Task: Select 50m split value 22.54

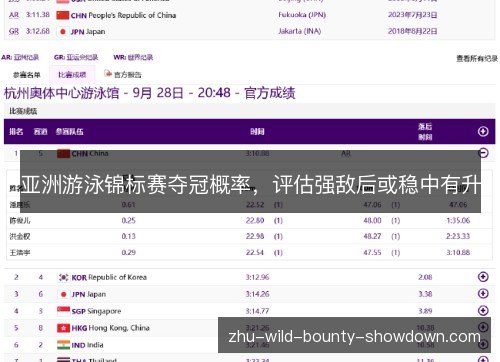Action: pyautogui.click(x=255, y=252)
